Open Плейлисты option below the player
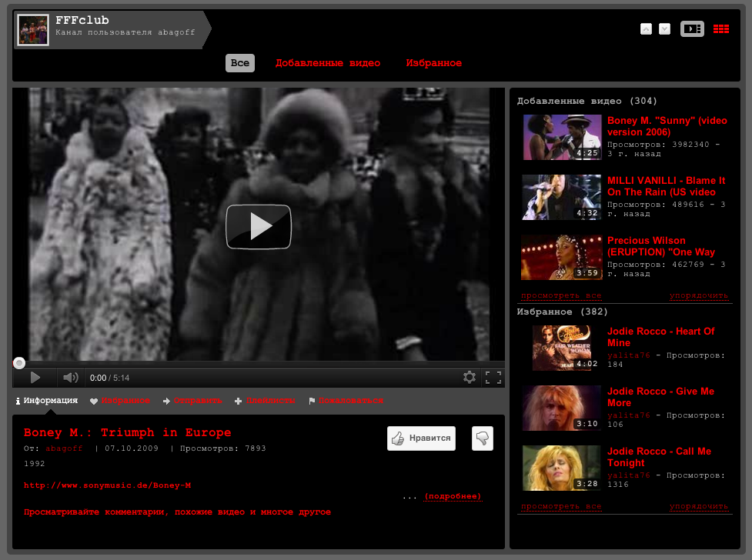 pos(266,401)
